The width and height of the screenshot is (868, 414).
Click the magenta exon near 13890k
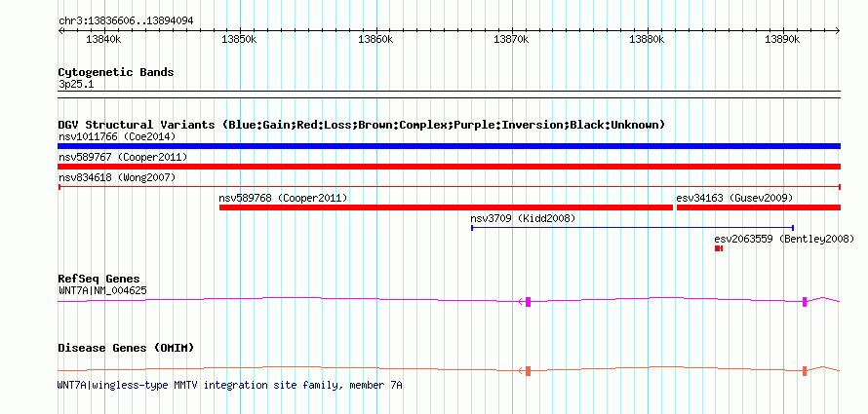pyautogui.click(x=805, y=302)
